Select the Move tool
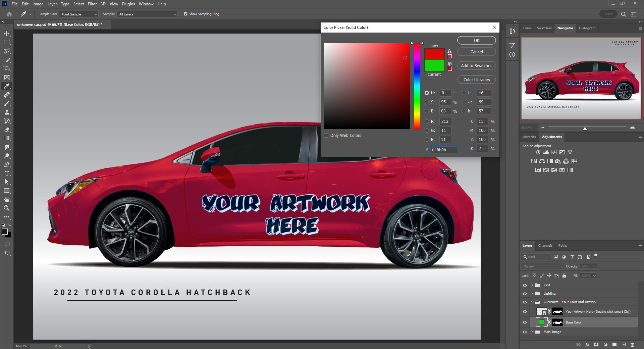The image size is (644, 349). tap(7, 34)
